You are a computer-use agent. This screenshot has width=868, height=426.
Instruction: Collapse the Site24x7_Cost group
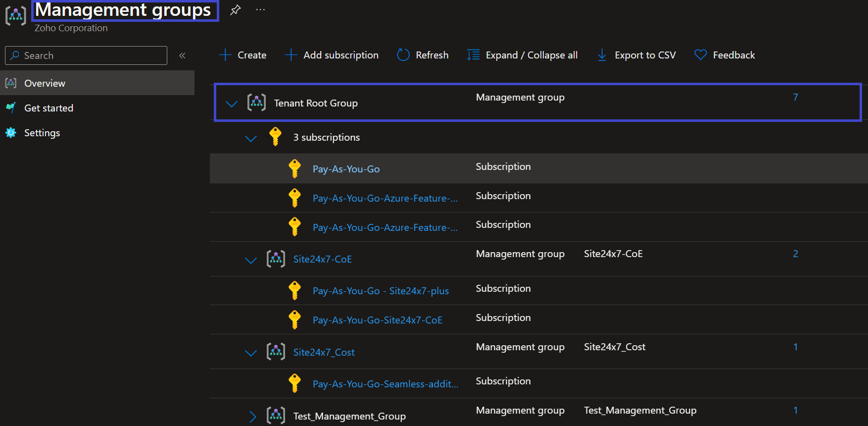click(x=251, y=353)
